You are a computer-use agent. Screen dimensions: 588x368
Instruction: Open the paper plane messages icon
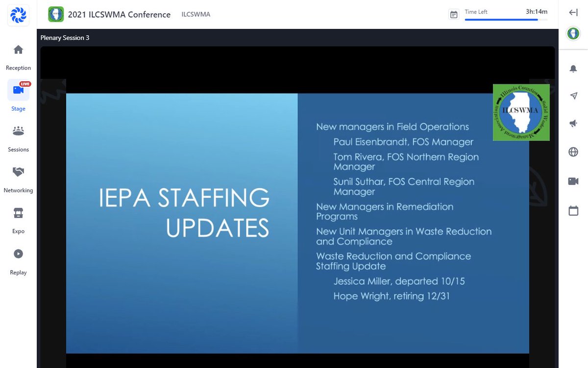pyautogui.click(x=573, y=96)
